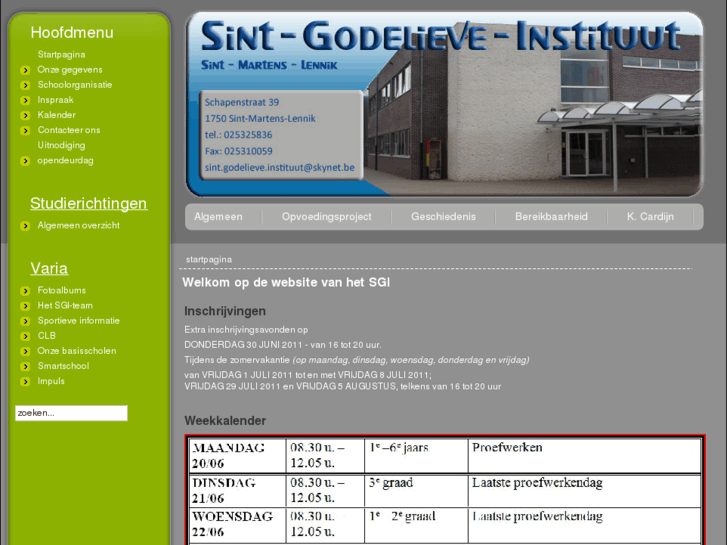This screenshot has width=727, height=545.
Task: Select the Algemeen tab
Action: pyautogui.click(x=218, y=217)
